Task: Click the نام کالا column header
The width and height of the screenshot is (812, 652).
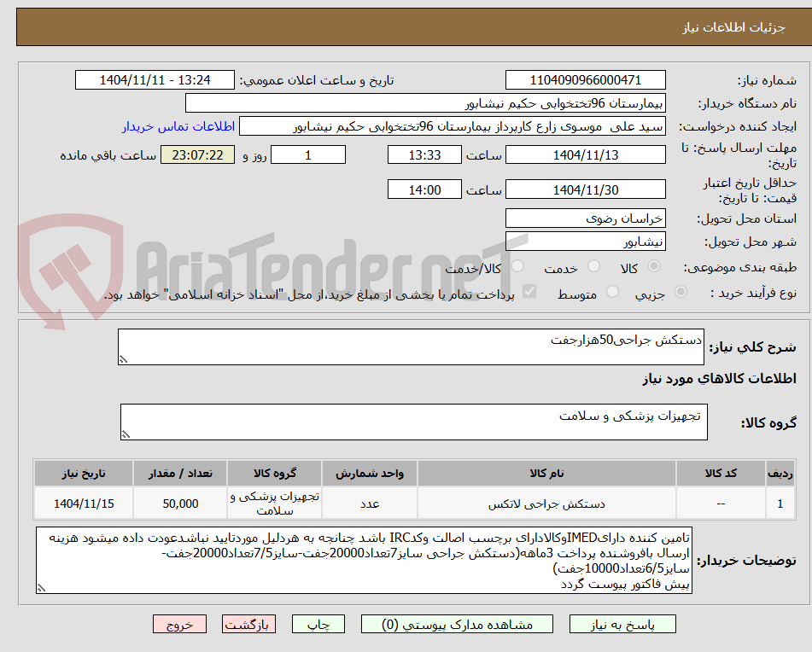Action: (x=546, y=473)
